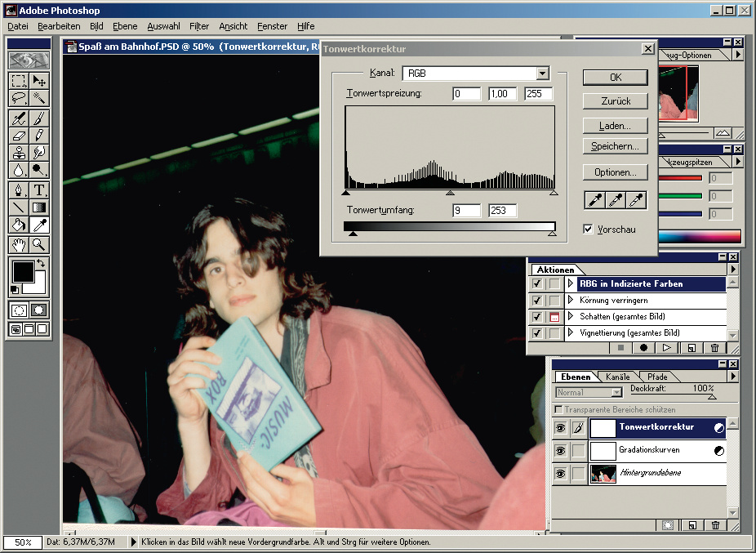This screenshot has height=553, width=756.
Task: Expand the Vignettierung action triangle
Action: [571, 332]
